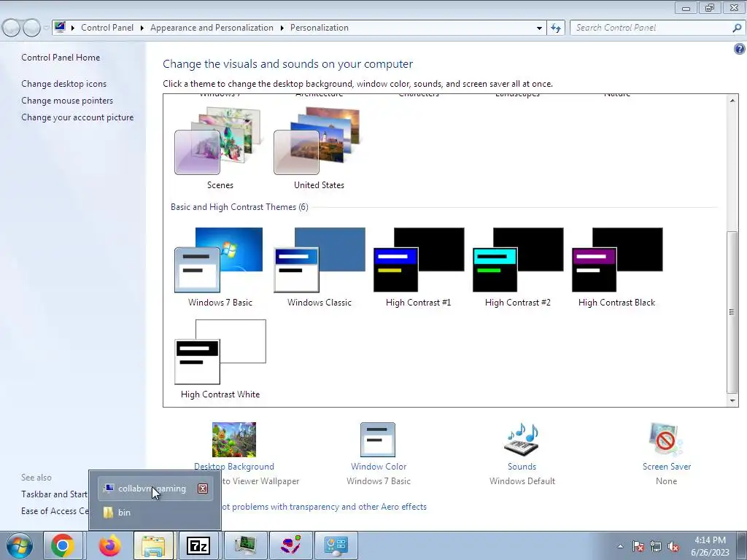Go to Control Panel breadcrumb
The height and width of the screenshot is (560, 747).
coord(107,28)
